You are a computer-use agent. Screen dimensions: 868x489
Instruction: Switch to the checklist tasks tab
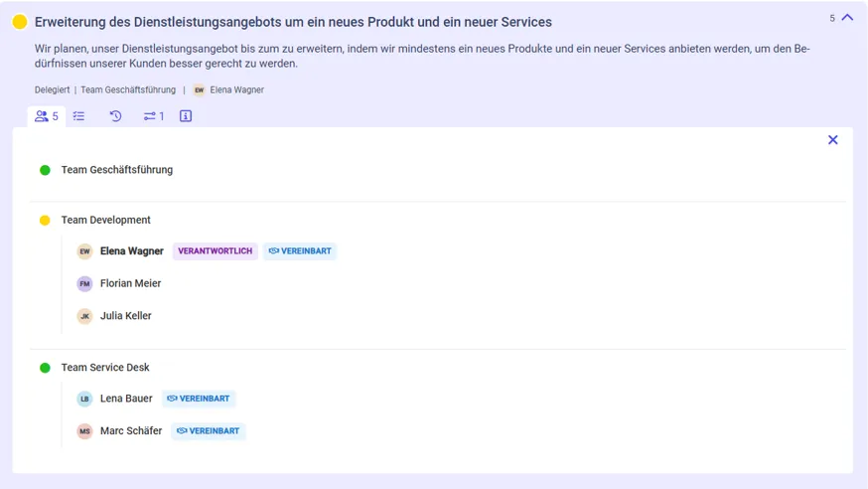(x=79, y=116)
